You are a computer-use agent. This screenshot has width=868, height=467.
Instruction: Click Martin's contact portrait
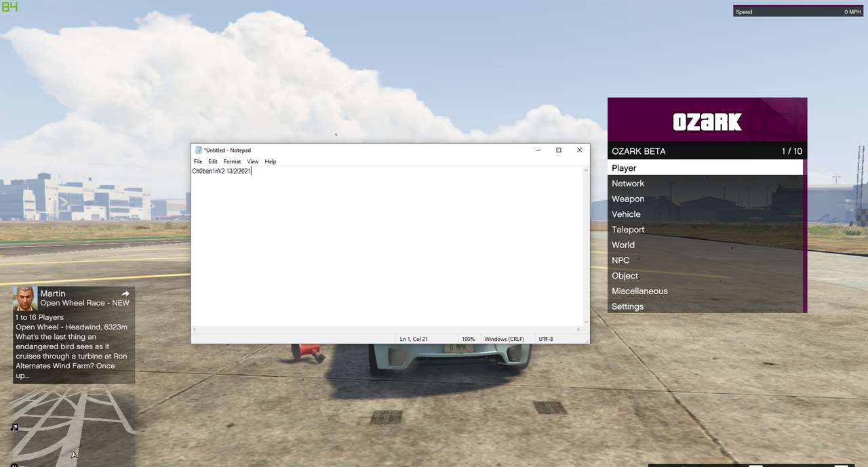point(25,298)
